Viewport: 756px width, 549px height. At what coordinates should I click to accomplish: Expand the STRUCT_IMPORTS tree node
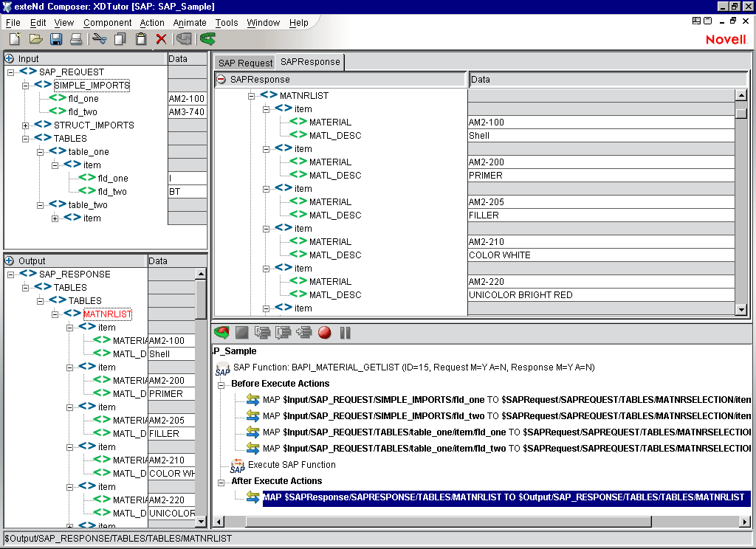pos(26,125)
